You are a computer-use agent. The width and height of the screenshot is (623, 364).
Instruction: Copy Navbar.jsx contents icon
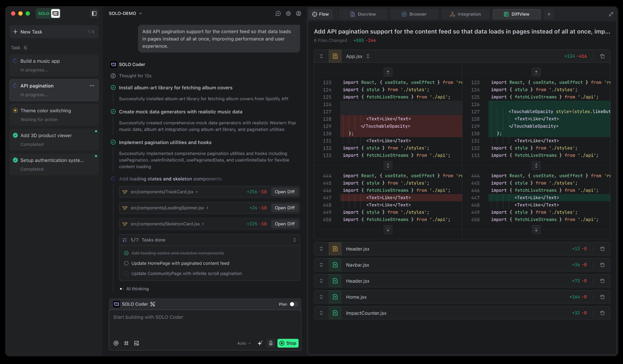(602, 265)
